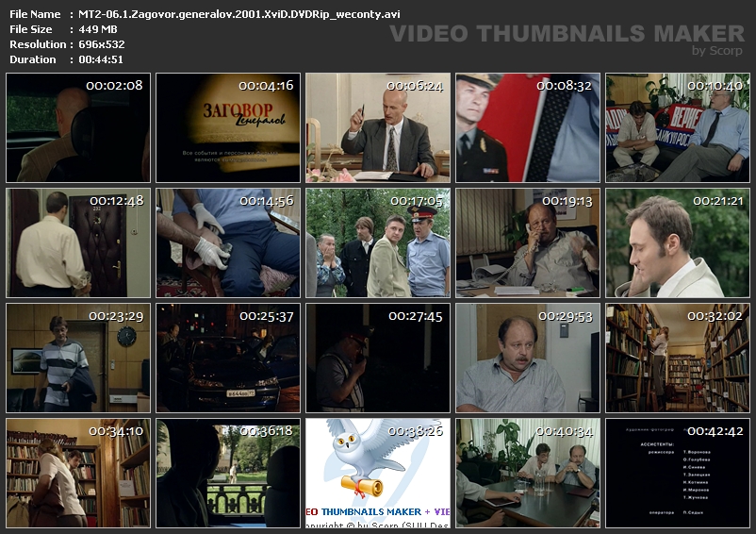
Task: Select the title card thumbnail at 00:04:16
Action: 228,127
